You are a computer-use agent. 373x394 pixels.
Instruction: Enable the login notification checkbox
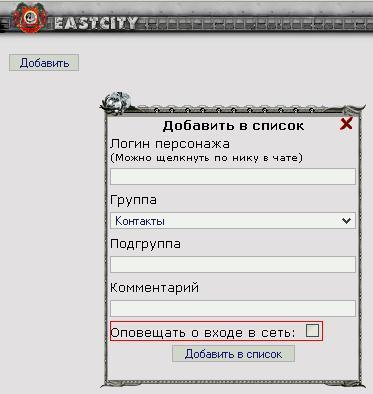tap(312, 331)
